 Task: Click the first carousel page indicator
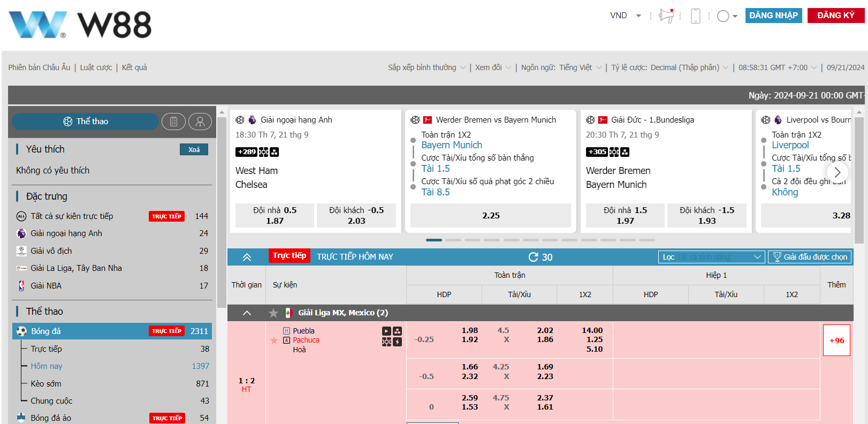tap(433, 240)
